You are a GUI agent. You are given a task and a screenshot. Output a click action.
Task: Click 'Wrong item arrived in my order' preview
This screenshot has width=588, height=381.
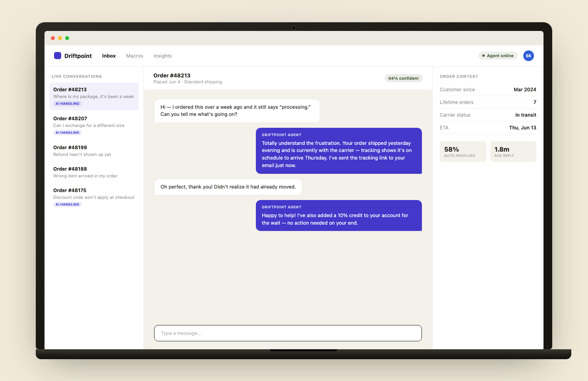(x=85, y=176)
